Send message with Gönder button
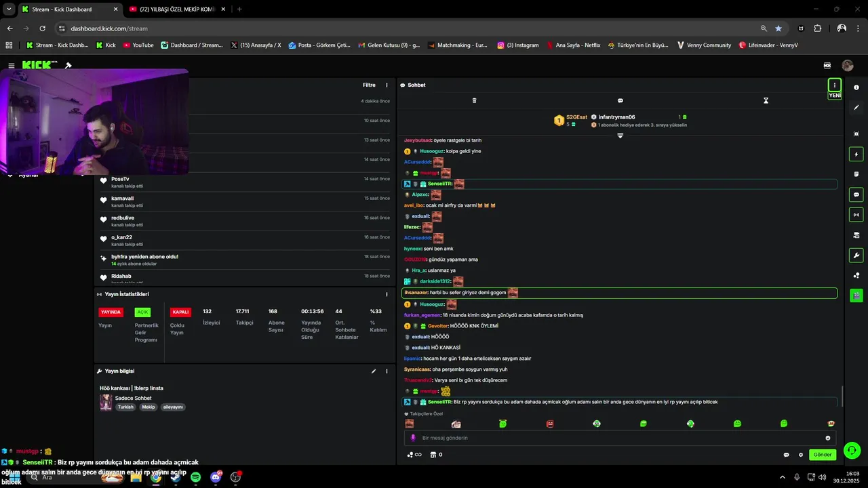The width and height of the screenshot is (868, 488). pyautogui.click(x=823, y=455)
